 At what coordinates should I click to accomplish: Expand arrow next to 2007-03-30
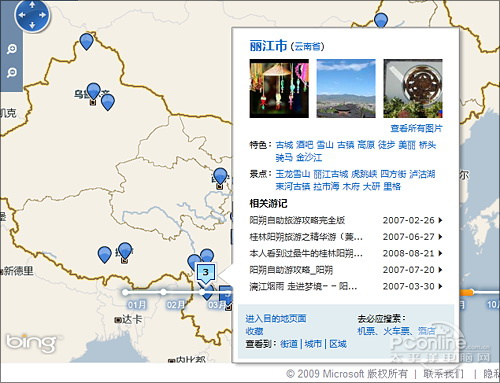coord(440,286)
